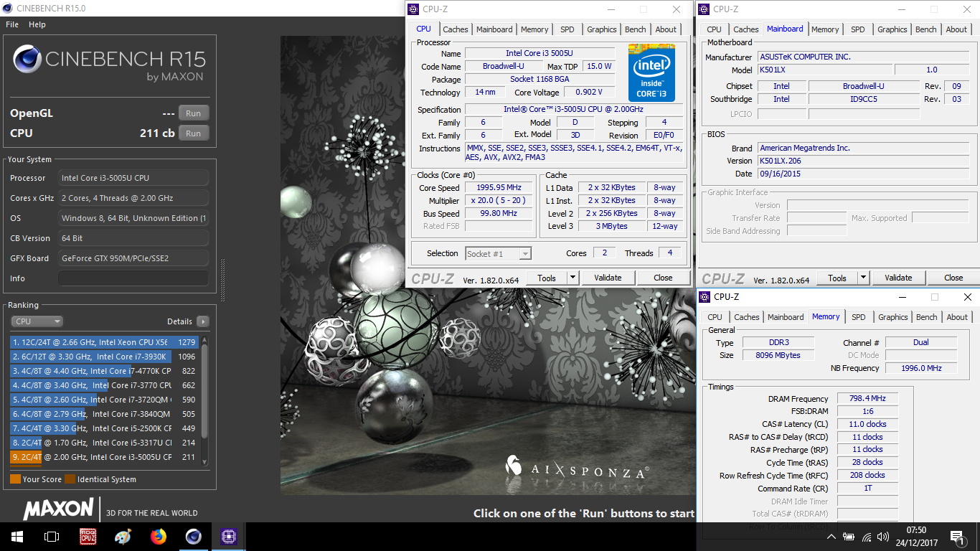
Task: Click the first CPU-Z window title icon
Action: pyautogui.click(x=413, y=9)
